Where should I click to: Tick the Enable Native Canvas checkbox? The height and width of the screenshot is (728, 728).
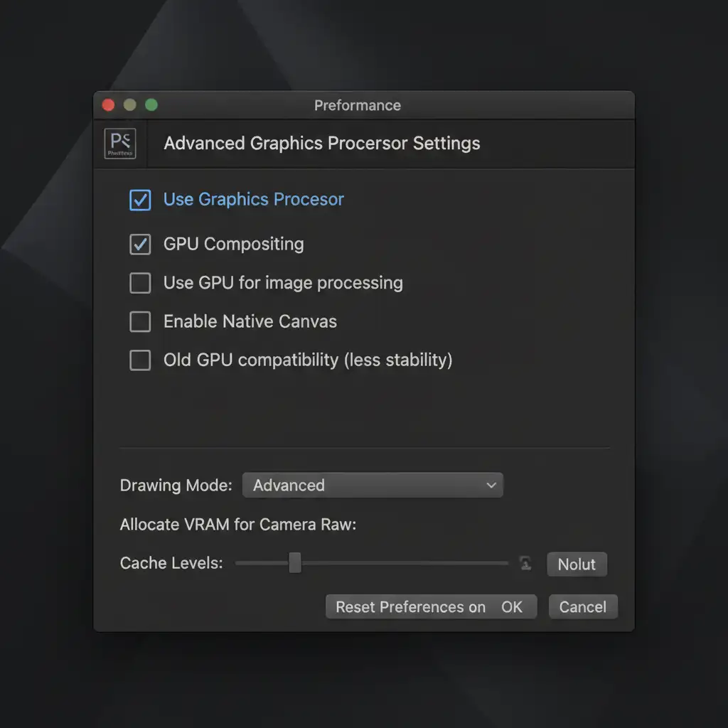[x=140, y=321]
